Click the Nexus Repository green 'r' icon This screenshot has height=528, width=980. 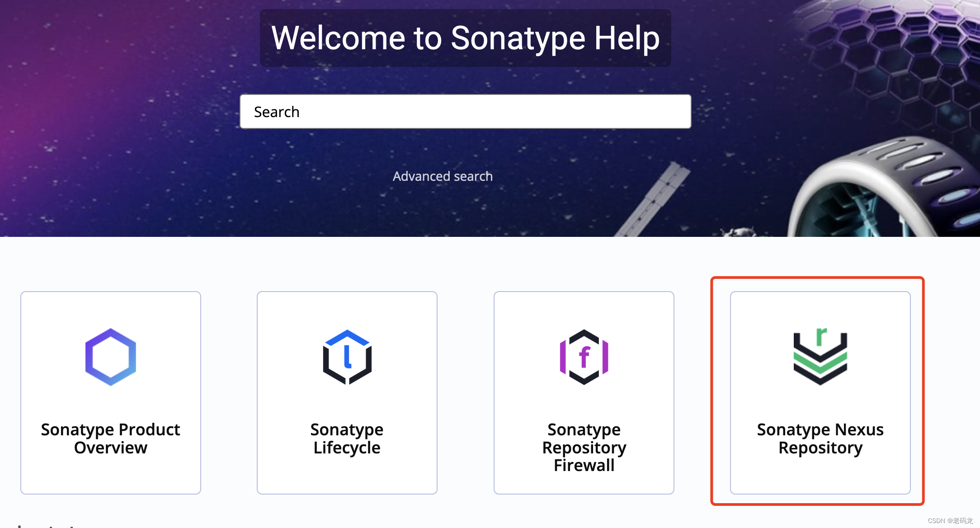click(820, 357)
